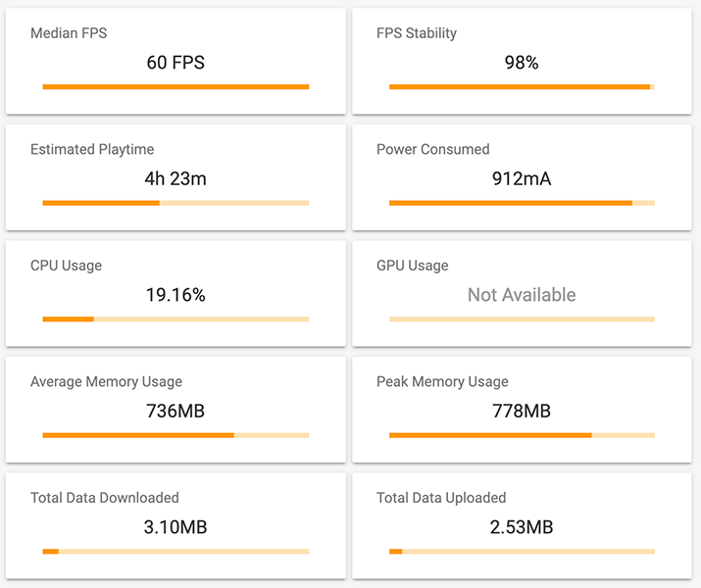Click the Power Consumed progress bar

point(522,203)
